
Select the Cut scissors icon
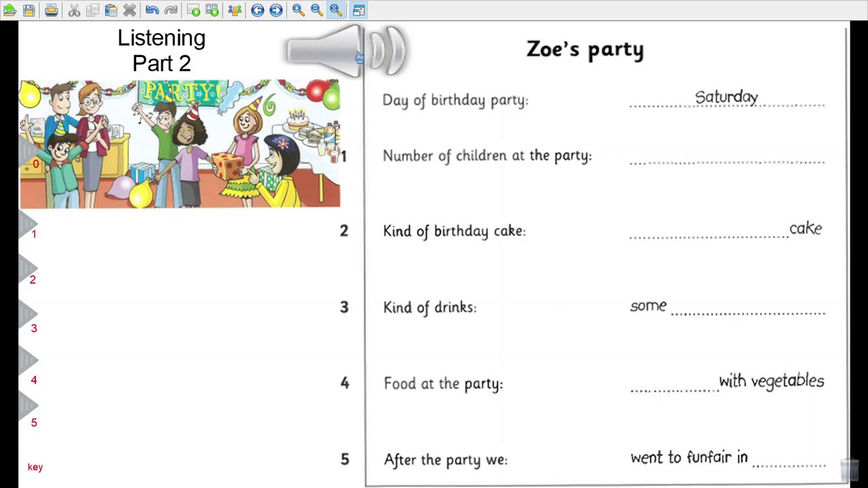pos(74,10)
